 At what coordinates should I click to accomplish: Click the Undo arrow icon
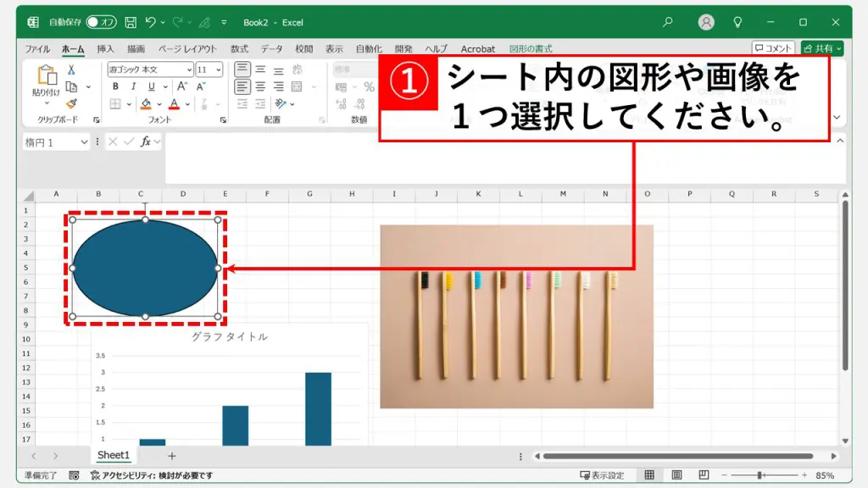pos(151,22)
